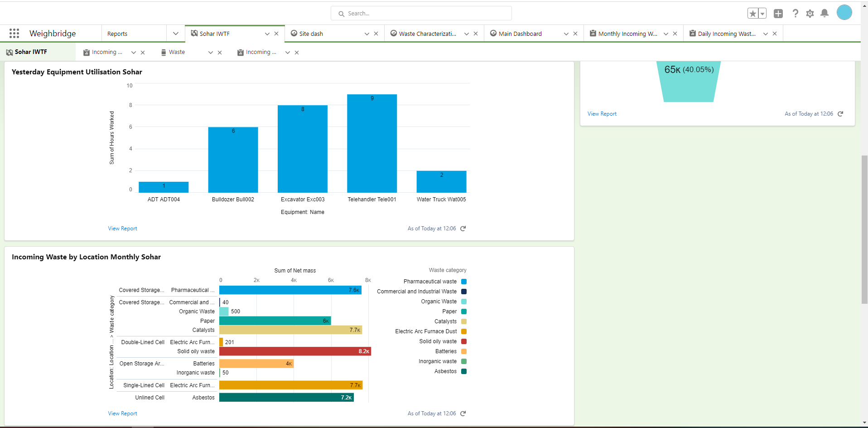Screen dimensions: 868x428
Task: Open the App Launcher grid icon
Action: [x=14, y=33]
